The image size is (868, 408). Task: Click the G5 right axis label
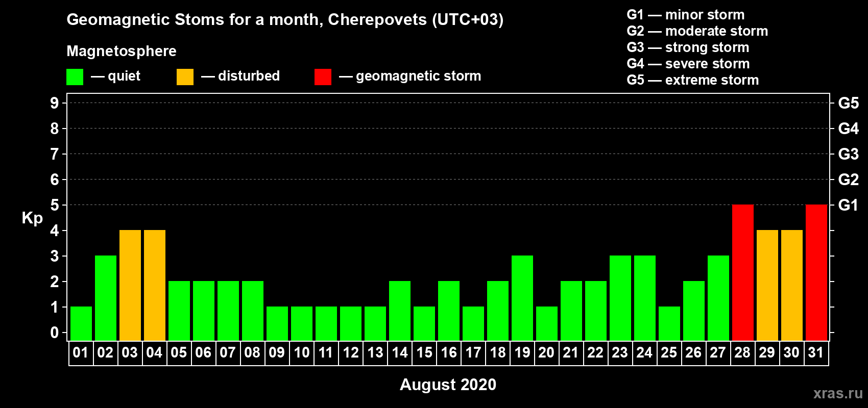tap(849, 103)
